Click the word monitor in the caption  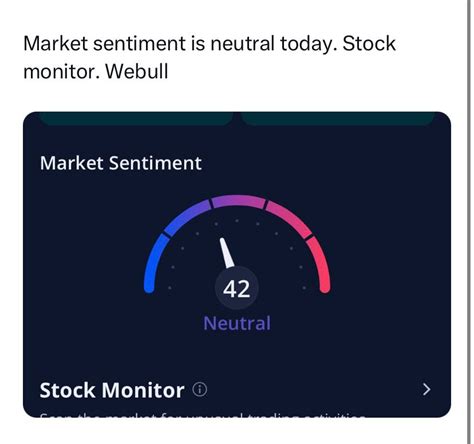(62, 71)
